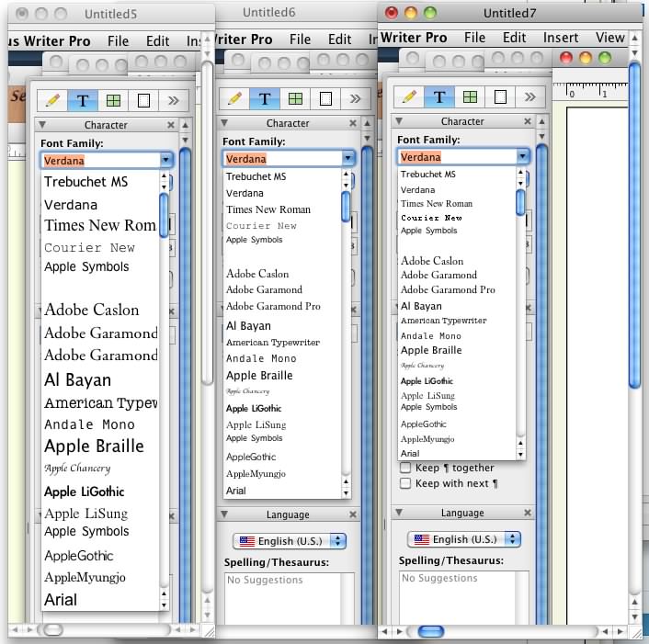The width and height of the screenshot is (649, 644).
Task: Open Insert menu in Untitled7 window
Action: tap(561, 38)
